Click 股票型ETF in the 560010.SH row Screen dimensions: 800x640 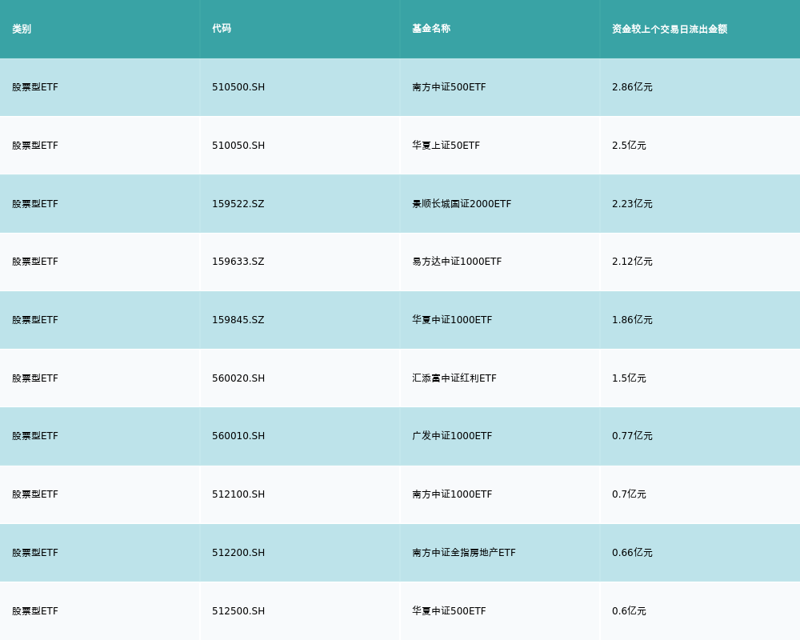coord(35,436)
